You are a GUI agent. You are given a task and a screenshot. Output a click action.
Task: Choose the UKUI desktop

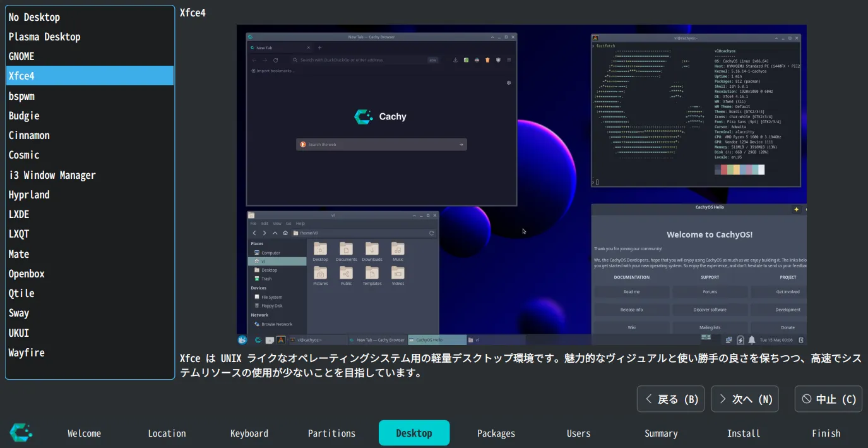click(90, 333)
